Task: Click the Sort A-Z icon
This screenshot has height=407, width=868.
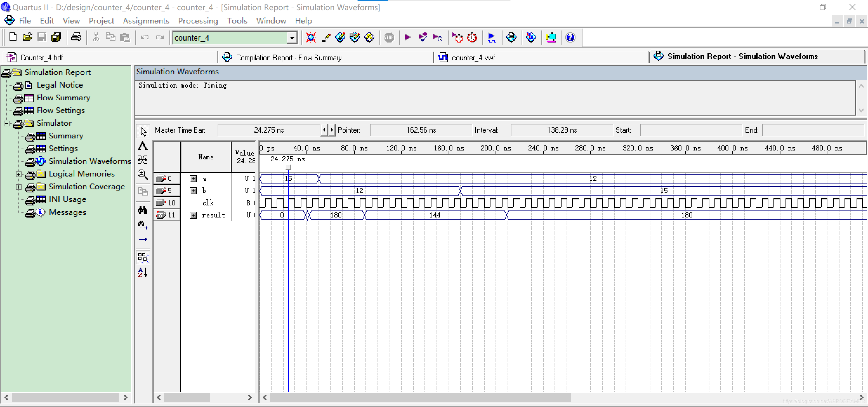Action: [x=142, y=272]
